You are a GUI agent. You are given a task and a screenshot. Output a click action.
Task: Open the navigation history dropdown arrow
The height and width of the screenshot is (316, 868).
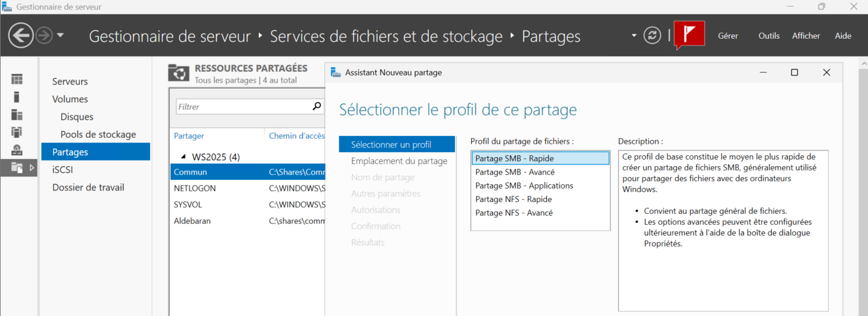[x=60, y=36]
